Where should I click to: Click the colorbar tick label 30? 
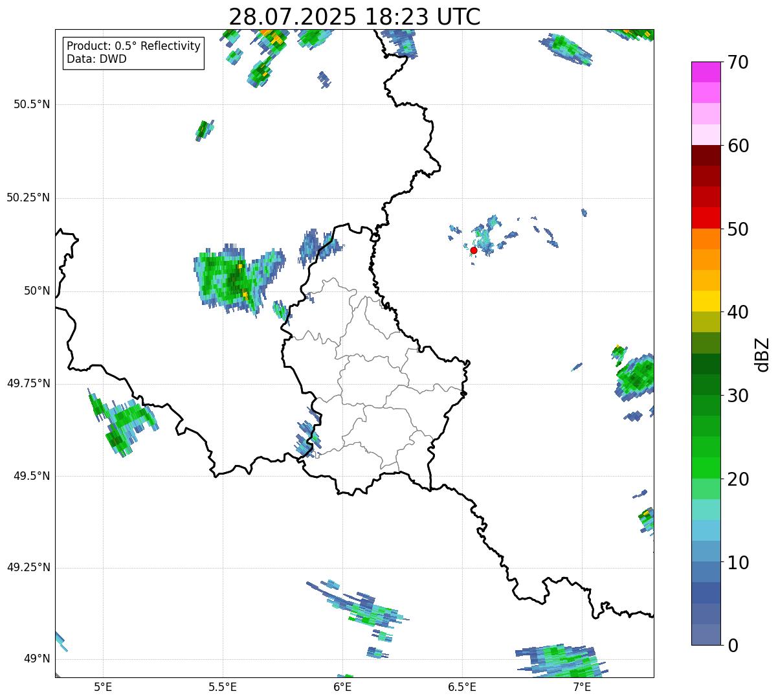737,396
